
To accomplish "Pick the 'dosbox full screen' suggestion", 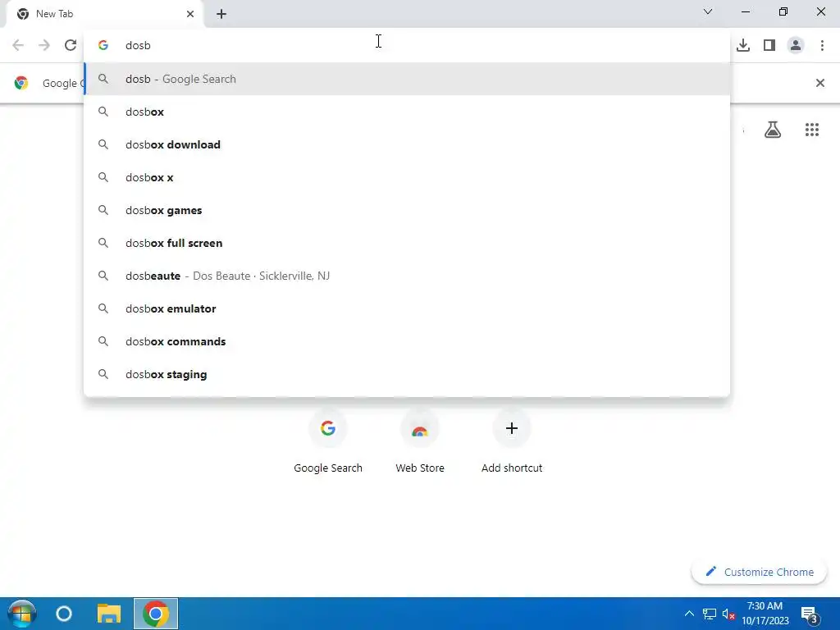I will [407, 243].
